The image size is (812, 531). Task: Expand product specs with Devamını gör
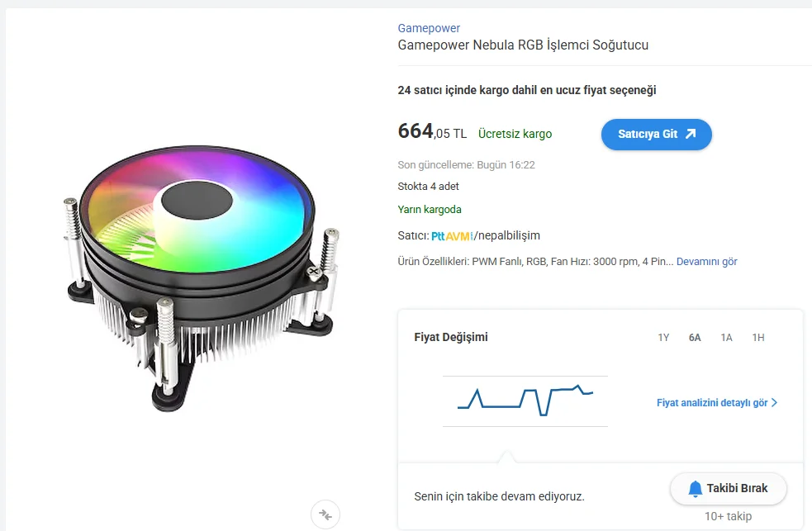[706, 262]
